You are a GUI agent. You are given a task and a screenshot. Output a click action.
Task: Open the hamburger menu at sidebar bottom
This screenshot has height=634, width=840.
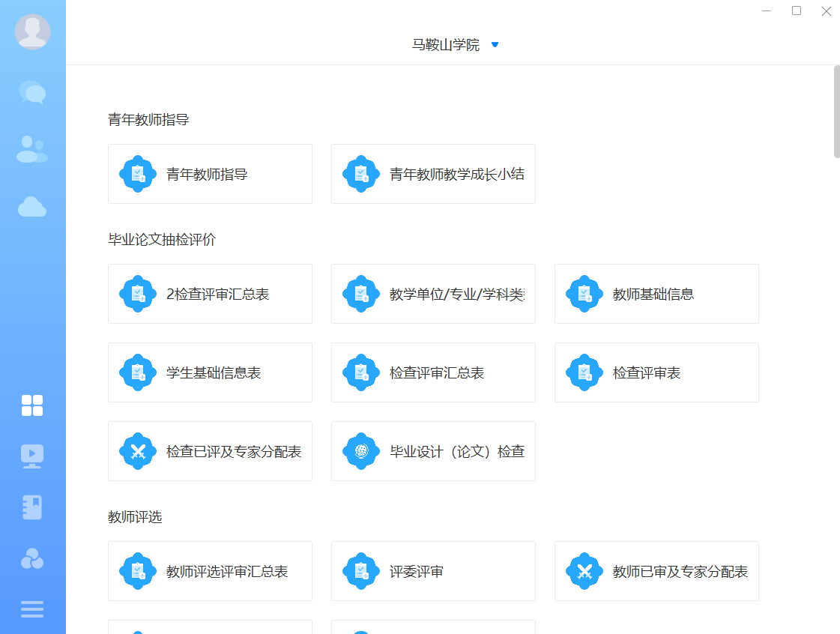pyautogui.click(x=32, y=609)
